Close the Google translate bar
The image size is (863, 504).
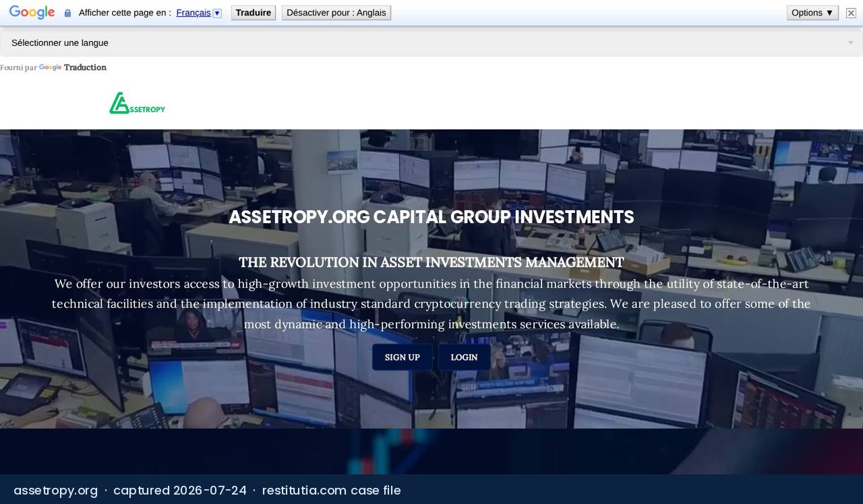click(851, 13)
